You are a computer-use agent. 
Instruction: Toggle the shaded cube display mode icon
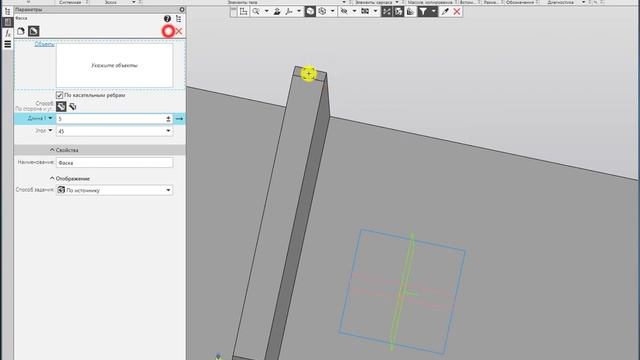coord(310,11)
